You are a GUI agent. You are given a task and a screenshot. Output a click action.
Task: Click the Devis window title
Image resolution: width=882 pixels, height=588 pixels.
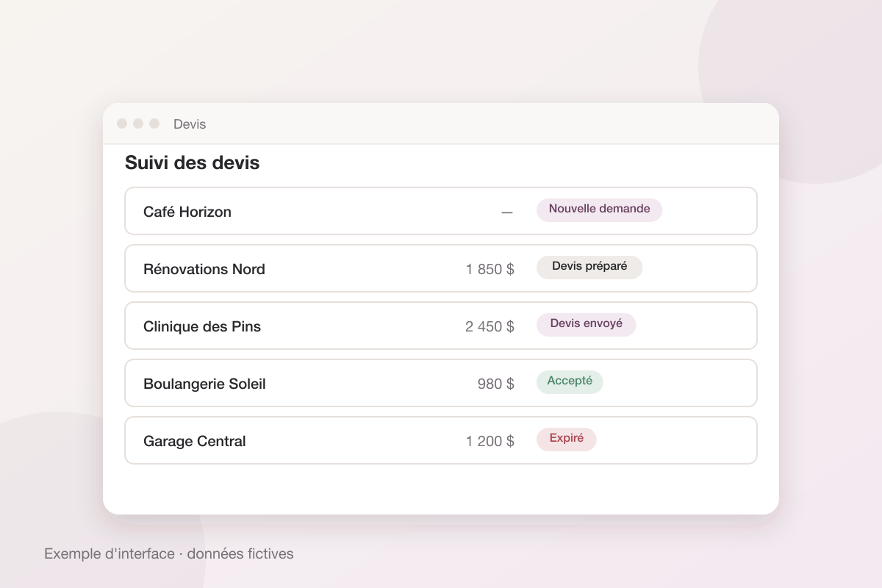click(x=190, y=124)
